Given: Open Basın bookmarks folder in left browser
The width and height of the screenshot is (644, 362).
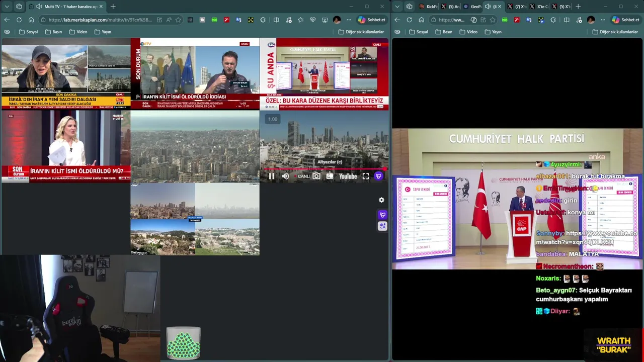Looking at the screenshot, I should point(54,32).
